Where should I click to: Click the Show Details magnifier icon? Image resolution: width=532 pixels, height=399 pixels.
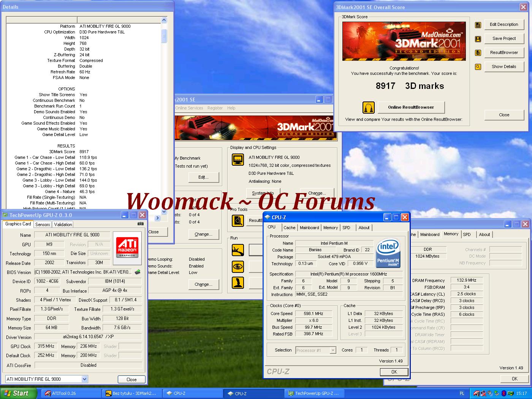click(x=478, y=67)
